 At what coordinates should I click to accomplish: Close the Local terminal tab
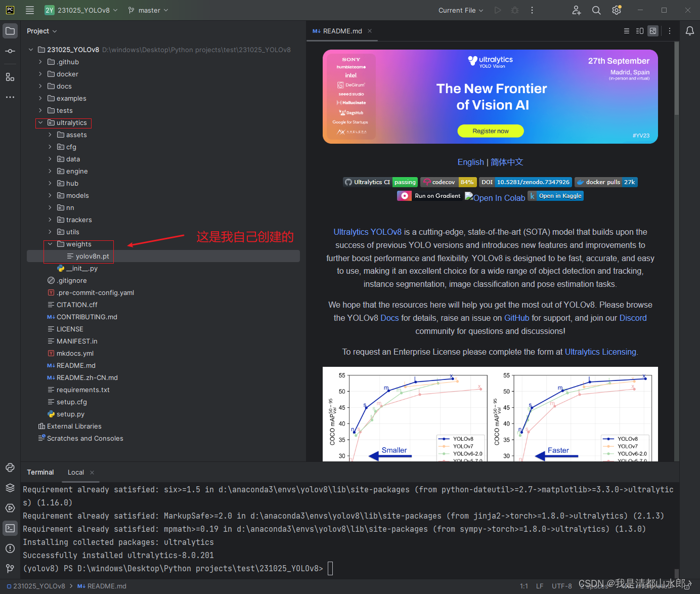pos(92,473)
